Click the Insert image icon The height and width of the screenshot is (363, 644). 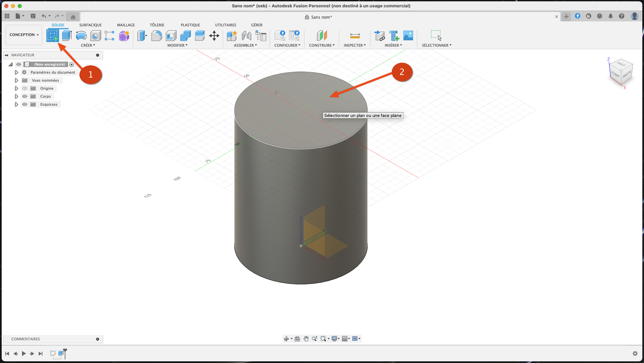coord(408,35)
